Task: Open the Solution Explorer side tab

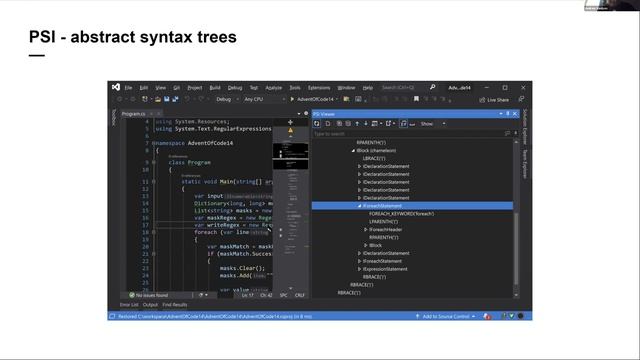Action: click(525, 127)
